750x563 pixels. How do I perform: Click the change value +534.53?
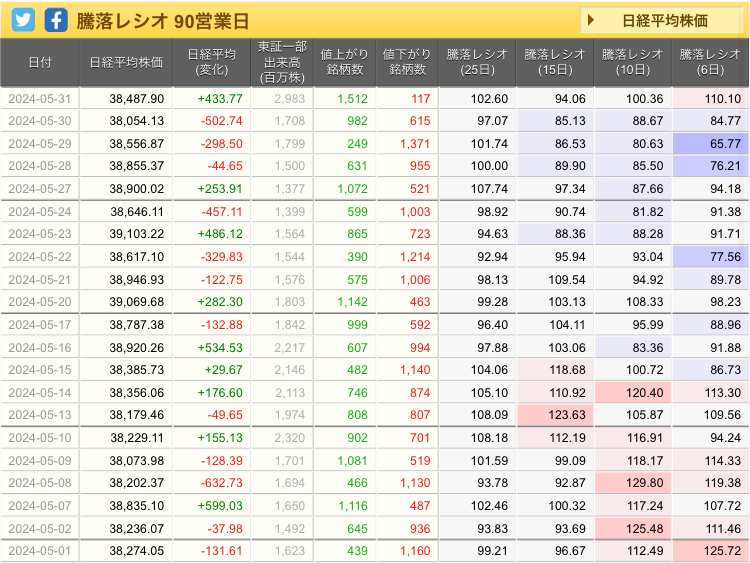(x=220, y=348)
